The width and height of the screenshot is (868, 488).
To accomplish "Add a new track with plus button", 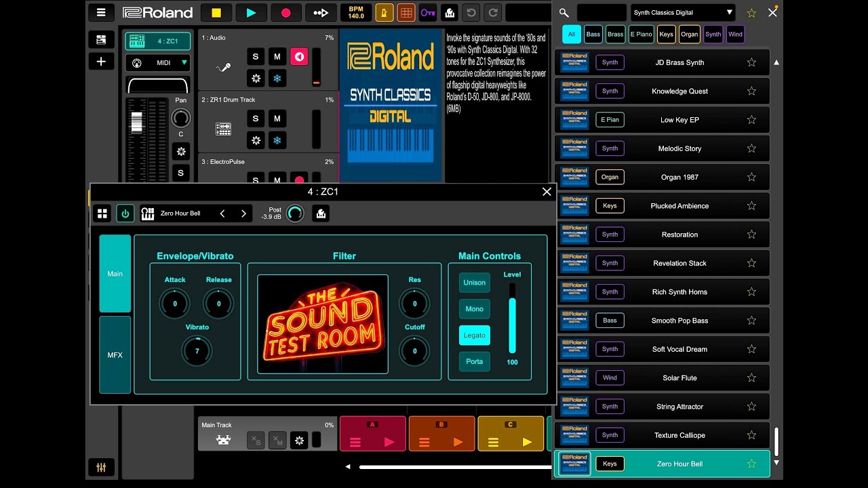I will (x=101, y=62).
